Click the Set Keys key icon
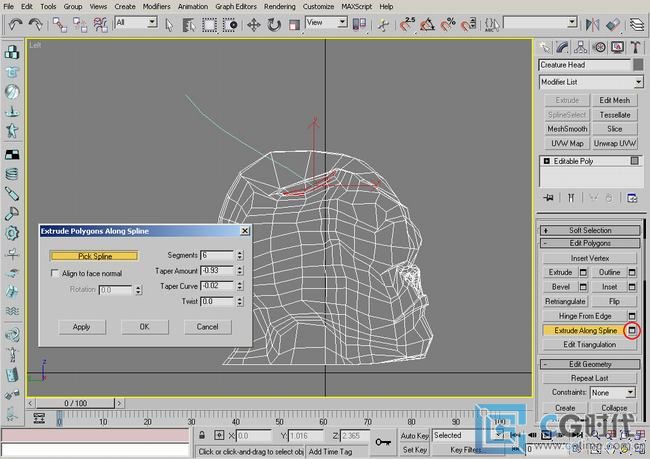Viewport: 650px width, 459px height. [383, 442]
